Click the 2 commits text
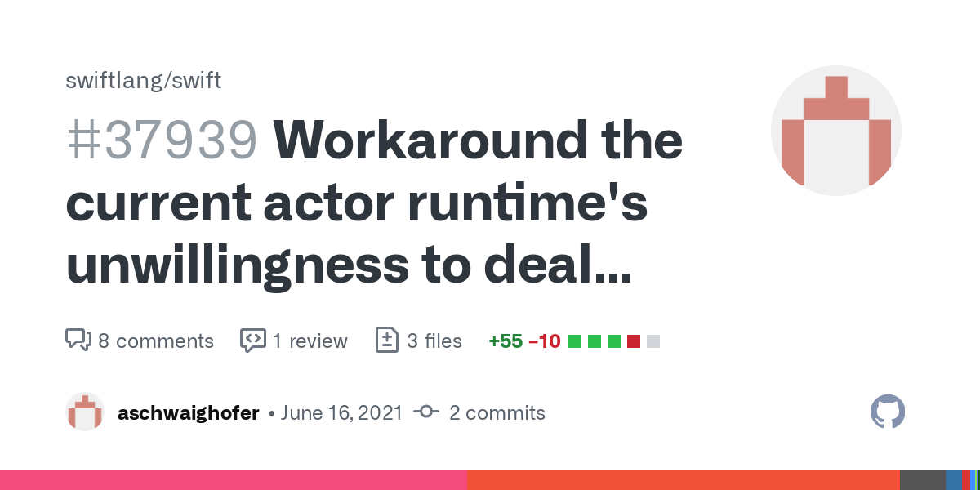 tap(497, 413)
